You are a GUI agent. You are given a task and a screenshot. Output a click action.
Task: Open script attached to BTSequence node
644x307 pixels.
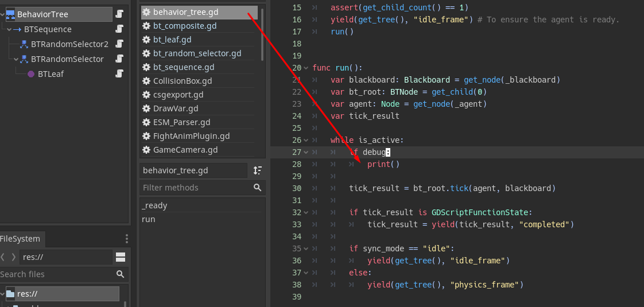click(x=119, y=29)
